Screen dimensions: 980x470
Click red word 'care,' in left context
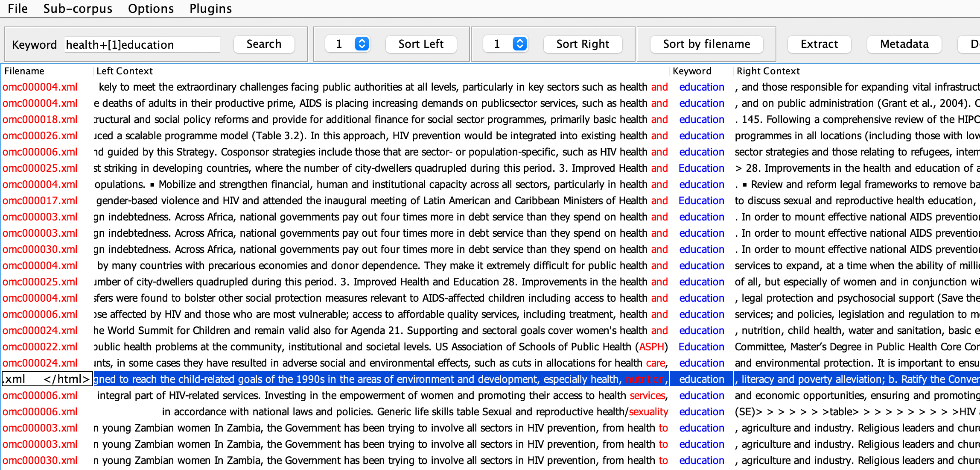click(657, 363)
